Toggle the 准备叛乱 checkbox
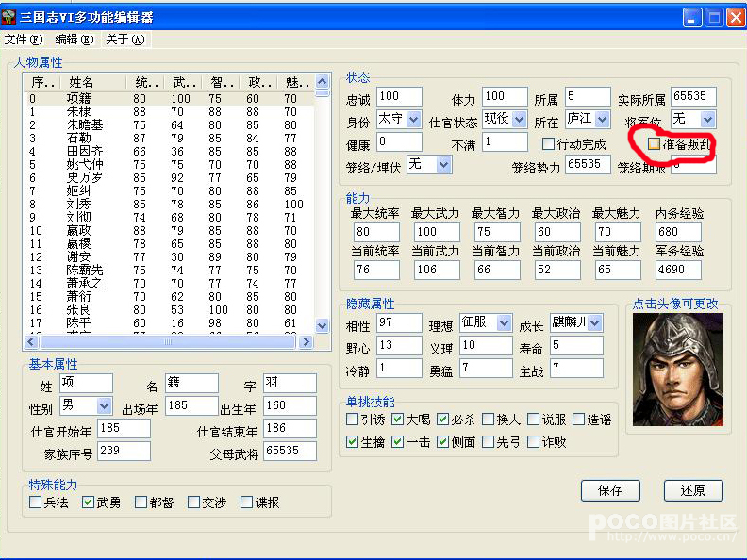Image resolution: width=747 pixels, height=560 pixels. [654, 144]
